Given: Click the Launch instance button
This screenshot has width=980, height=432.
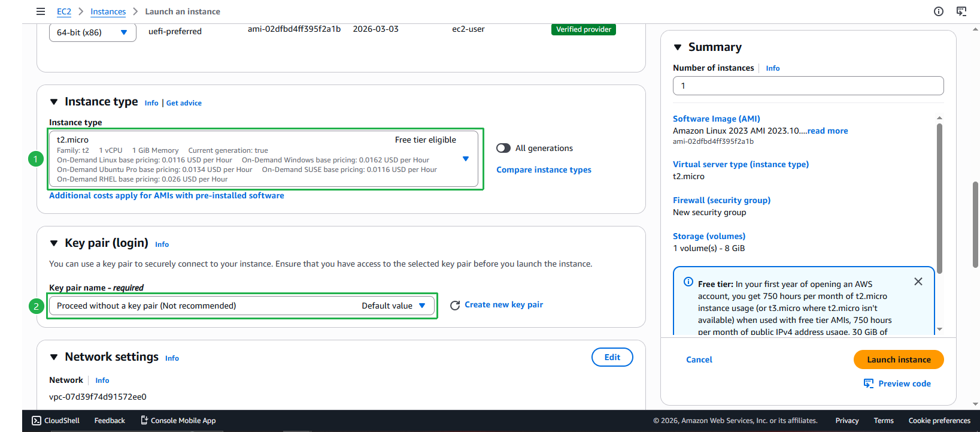Looking at the screenshot, I should (899, 360).
